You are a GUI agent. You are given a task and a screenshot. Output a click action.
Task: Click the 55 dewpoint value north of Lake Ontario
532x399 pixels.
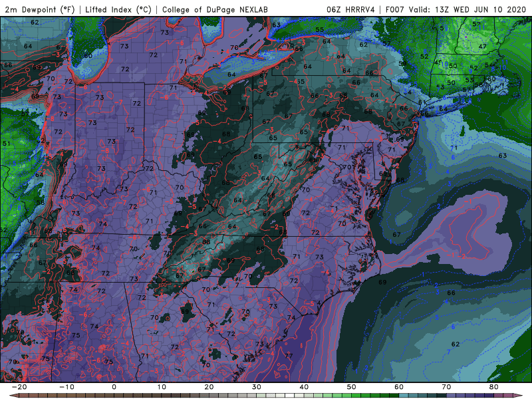point(320,29)
